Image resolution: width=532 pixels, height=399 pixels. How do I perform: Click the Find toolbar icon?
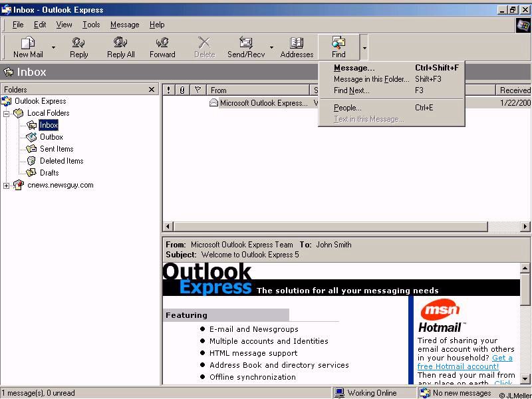(x=338, y=47)
